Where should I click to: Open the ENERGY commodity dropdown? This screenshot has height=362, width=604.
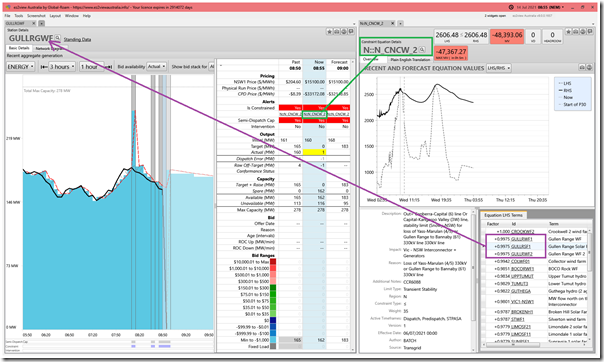tap(20, 67)
